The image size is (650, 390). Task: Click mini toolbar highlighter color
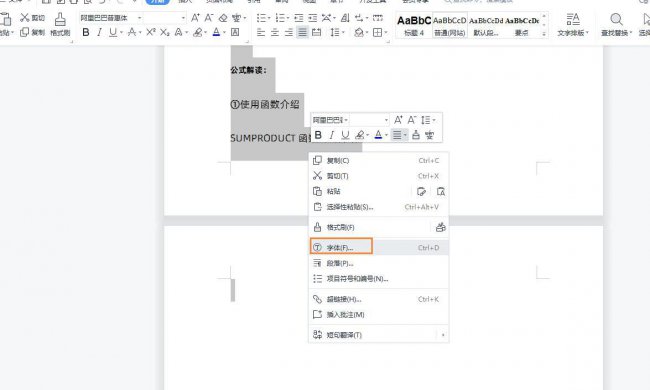tap(360, 135)
